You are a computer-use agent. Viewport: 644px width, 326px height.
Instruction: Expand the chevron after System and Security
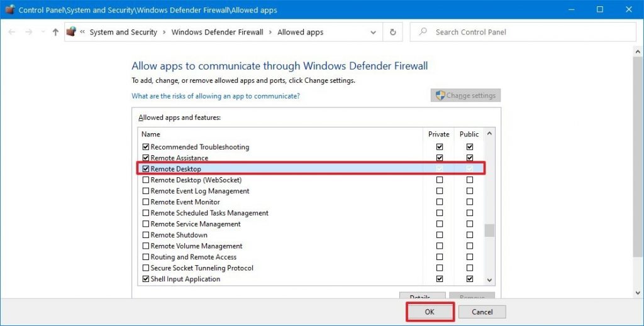[x=164, y=32]
